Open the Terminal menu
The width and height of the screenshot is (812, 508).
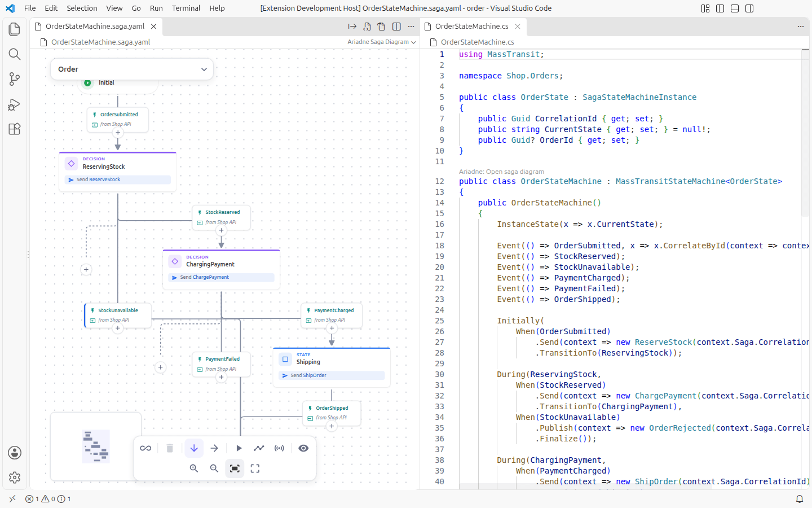186,8
